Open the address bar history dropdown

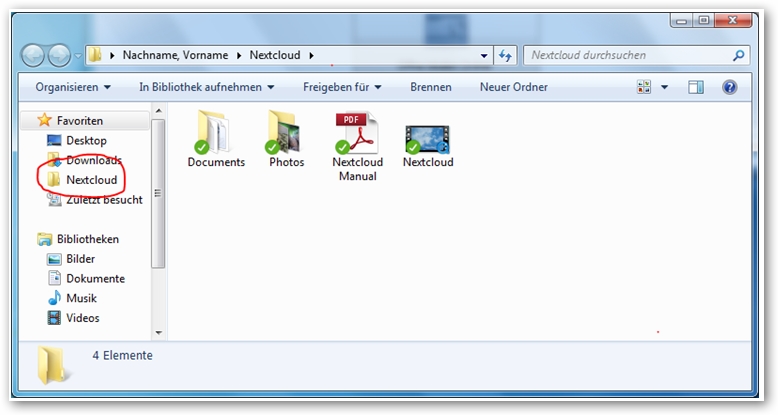point(484,56)
